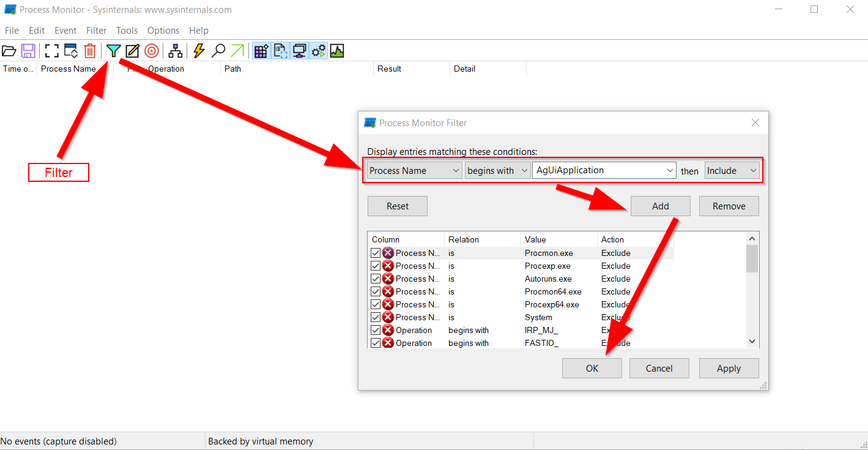Image resolution: width=868 pixels, height=450 pixels.
Task: Click the Save floppy disk toolbar icon
Action: click(x=28, y=51)
